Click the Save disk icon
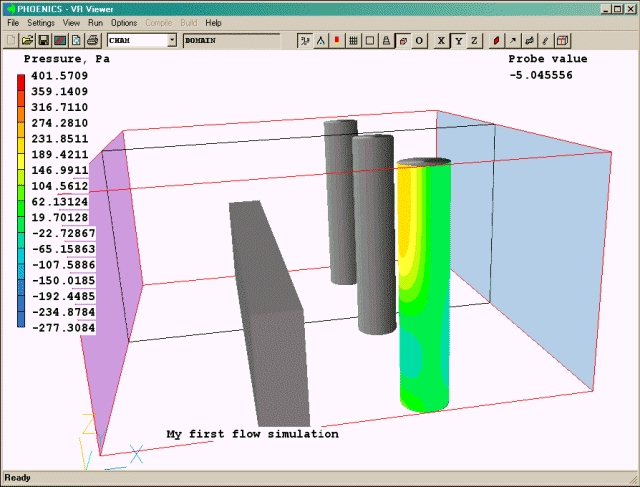This screenshot has width=640, height=487. pyautogui.click(x=44, y=40)
